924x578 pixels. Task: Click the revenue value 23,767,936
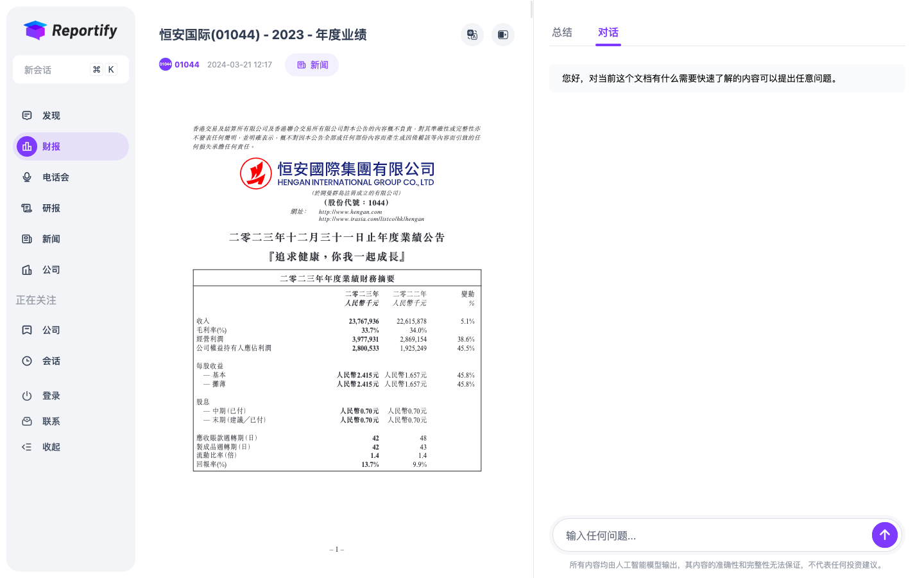point(364,321)
